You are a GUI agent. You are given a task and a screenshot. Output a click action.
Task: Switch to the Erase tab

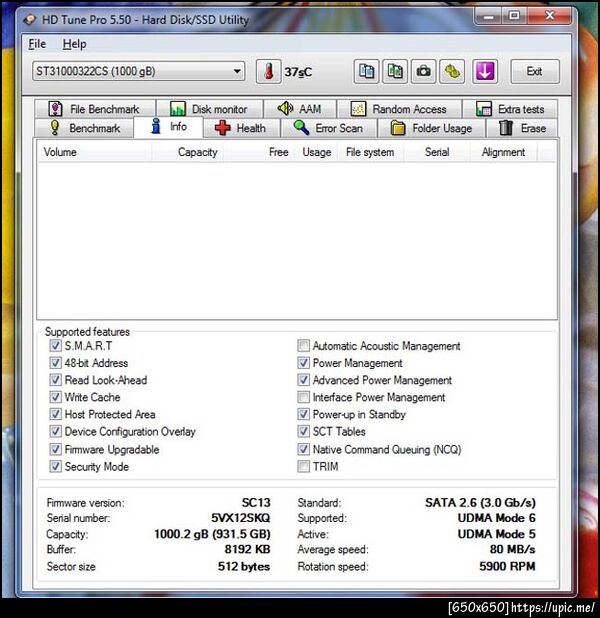pyautogui.click(x=522, y=128)
